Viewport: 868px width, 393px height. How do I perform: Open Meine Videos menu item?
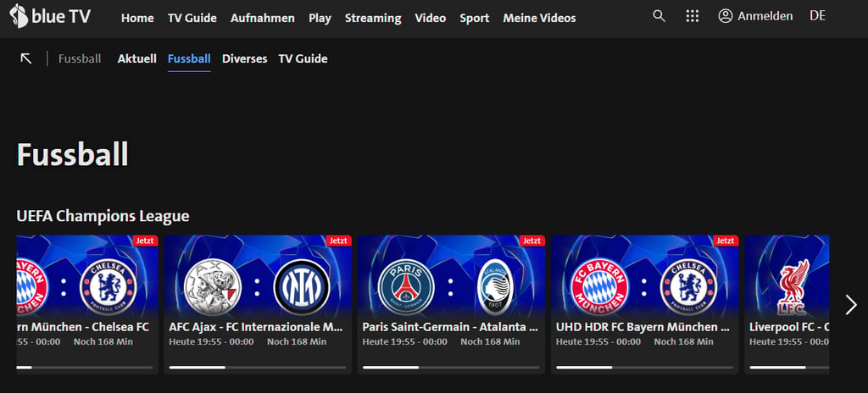(539, 19)
